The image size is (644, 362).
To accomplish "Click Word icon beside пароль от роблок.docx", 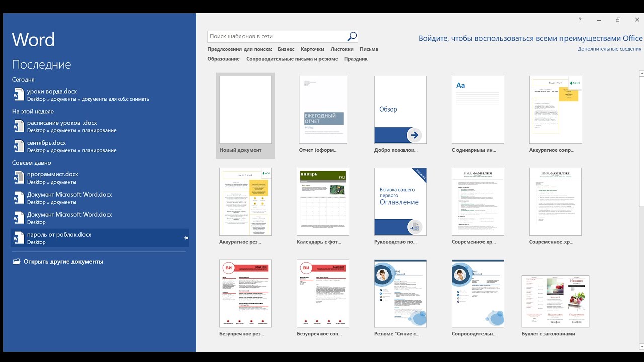I will (x=19, y=238).
